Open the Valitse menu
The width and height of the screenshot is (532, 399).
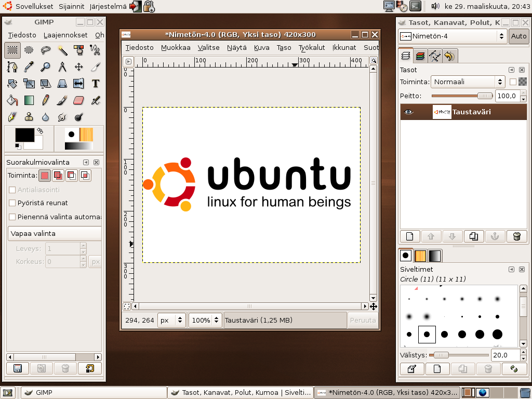209,48
